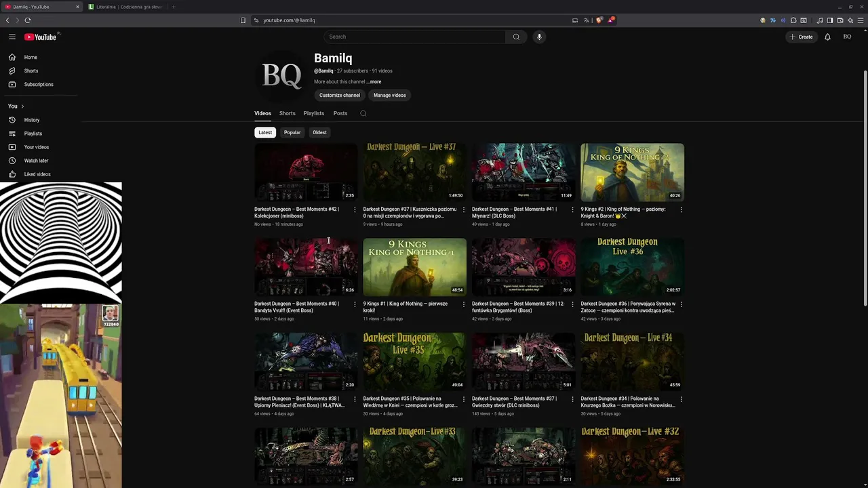Image resolution: width=868 pixels, height=488 pixels.
Task: Open the Darkest Dungeon Live #36 thumbnail
Action: click(632, 266)
